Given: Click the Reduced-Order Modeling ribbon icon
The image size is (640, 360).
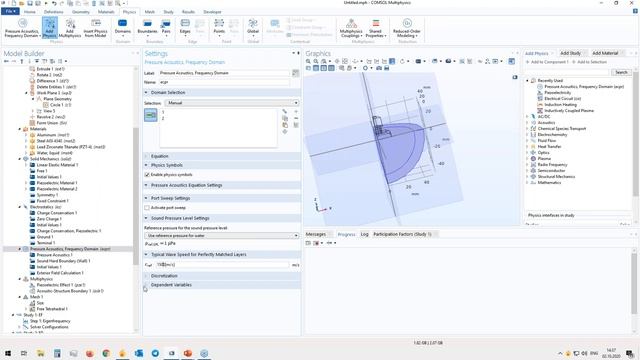Looking at the screenshot, I should [407, 28].
